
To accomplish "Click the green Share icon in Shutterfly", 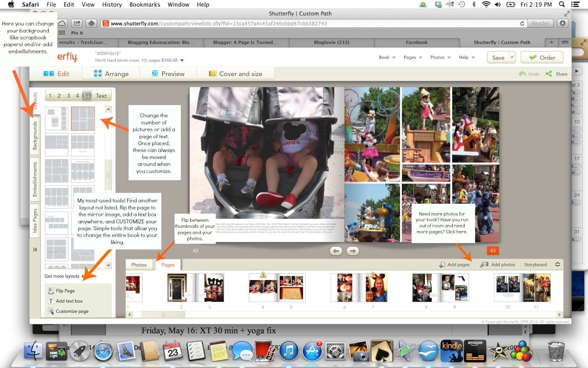I will tap(549, 74).
